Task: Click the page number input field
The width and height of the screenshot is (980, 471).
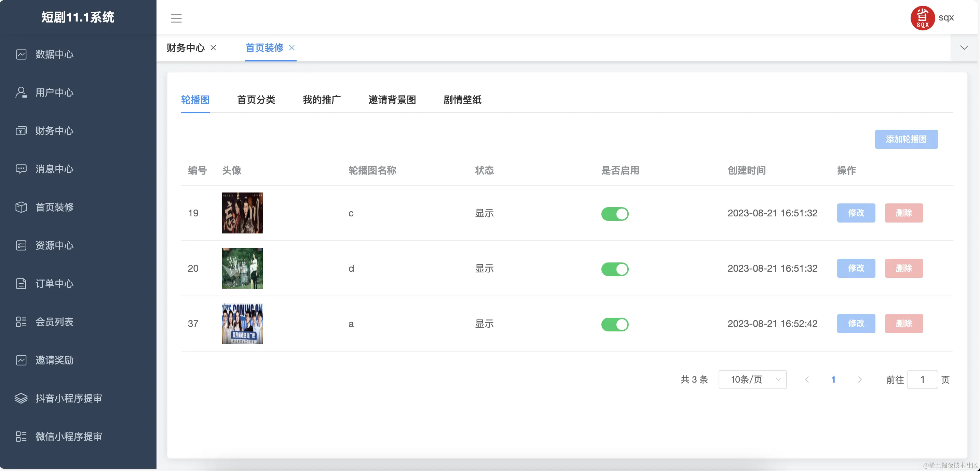Action: pos(923,380)
